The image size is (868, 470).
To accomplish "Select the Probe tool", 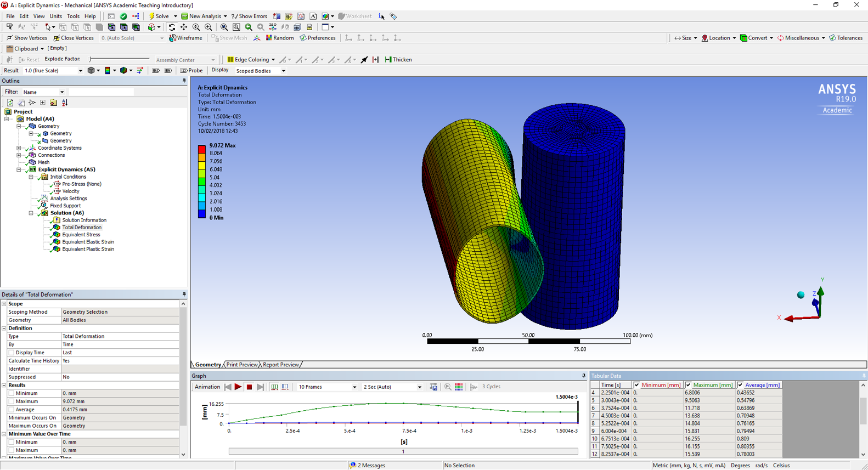I will 191,71.
